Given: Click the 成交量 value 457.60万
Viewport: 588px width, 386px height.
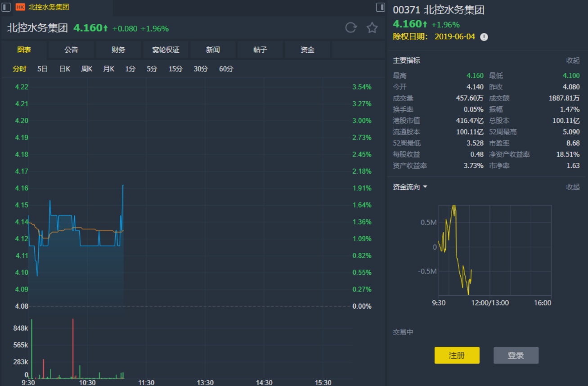Looking at the screenshot, I should (470, 98).
